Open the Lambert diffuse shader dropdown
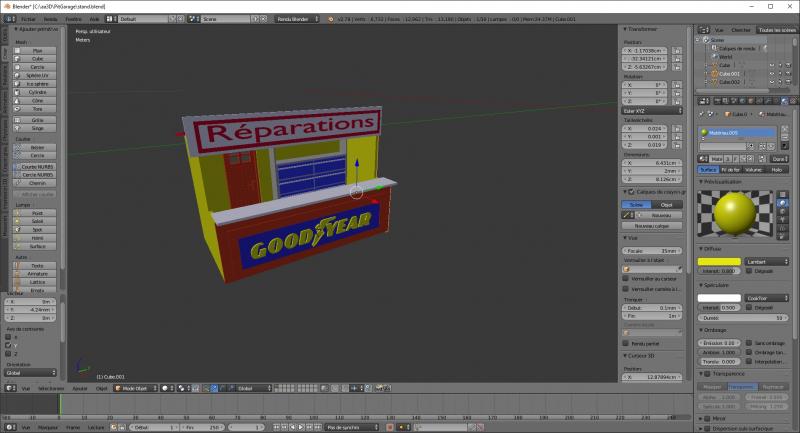Viewport: 800px width, 433px height. [765, 262]
